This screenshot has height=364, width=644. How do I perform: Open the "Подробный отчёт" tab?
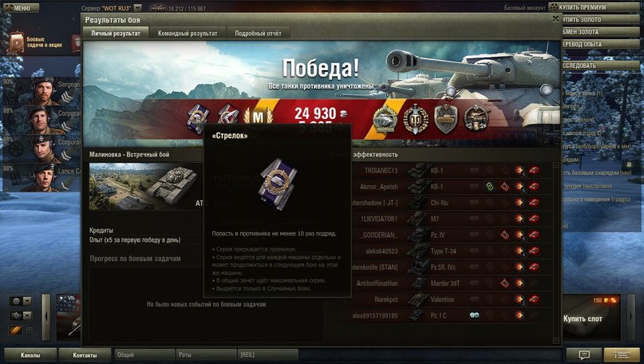(258, 34)
